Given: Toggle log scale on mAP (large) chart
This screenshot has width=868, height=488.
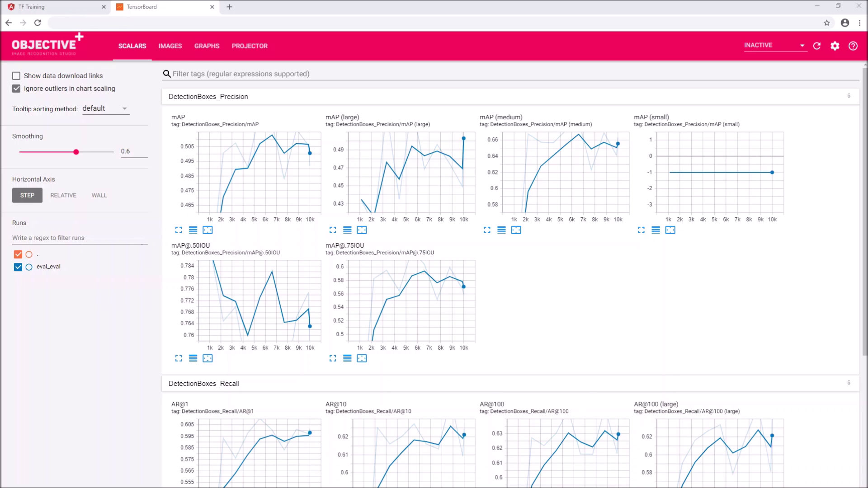Looking at the screenshot, I should point(347,230).
